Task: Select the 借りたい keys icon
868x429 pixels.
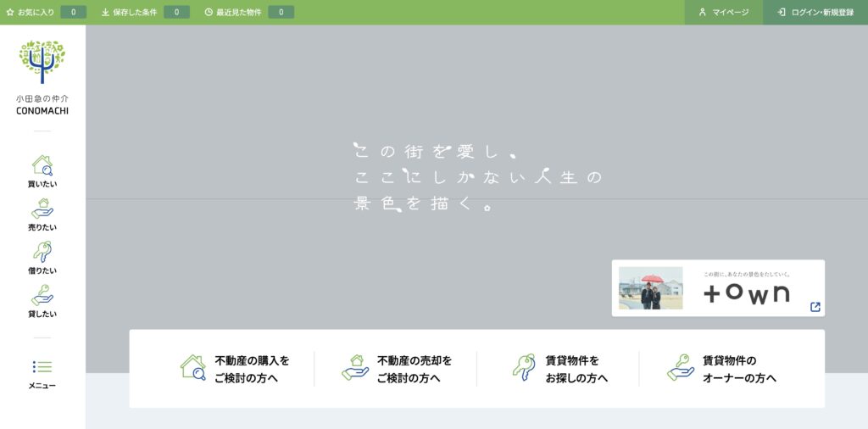Action: coord(42,252)
